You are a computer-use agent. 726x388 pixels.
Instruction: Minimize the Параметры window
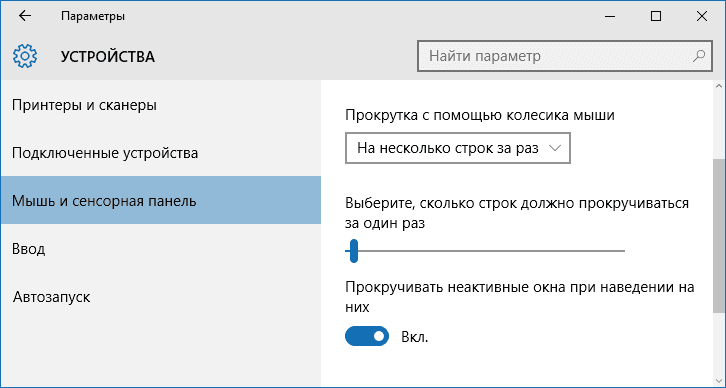(610, 16)
